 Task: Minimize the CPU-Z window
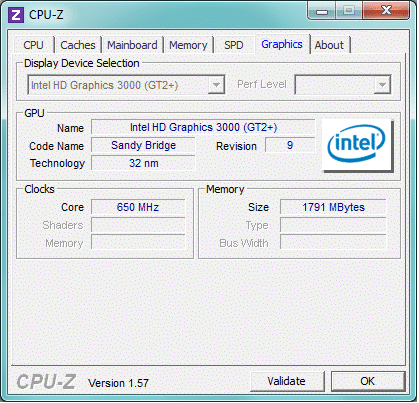(321, 12)
